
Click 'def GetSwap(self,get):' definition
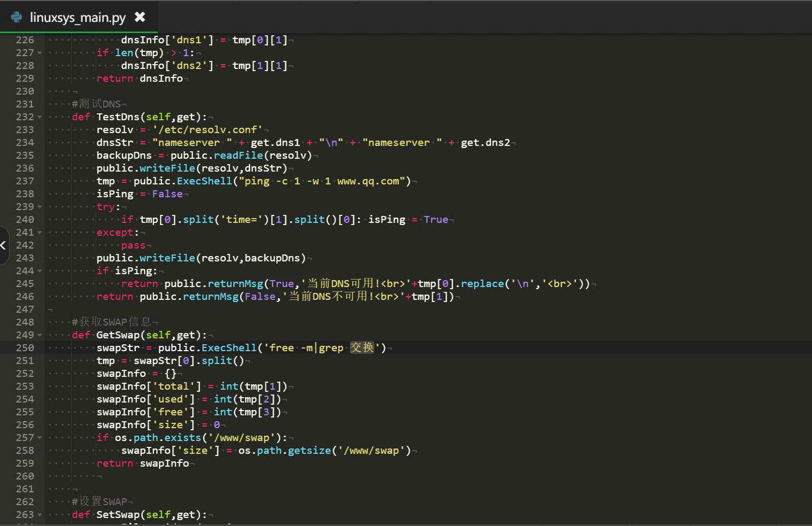pos(139,335)
